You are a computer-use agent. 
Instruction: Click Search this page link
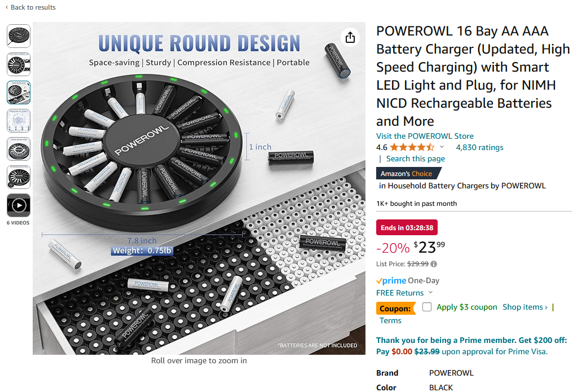(416, 159)
